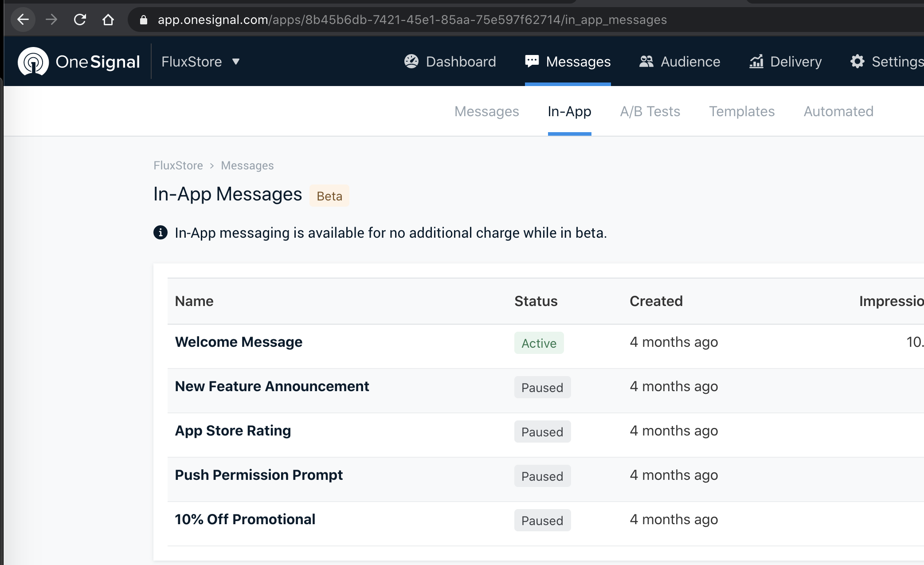Open the Dashboard menu
924x565 pixels.
click(x=450, y=62)
